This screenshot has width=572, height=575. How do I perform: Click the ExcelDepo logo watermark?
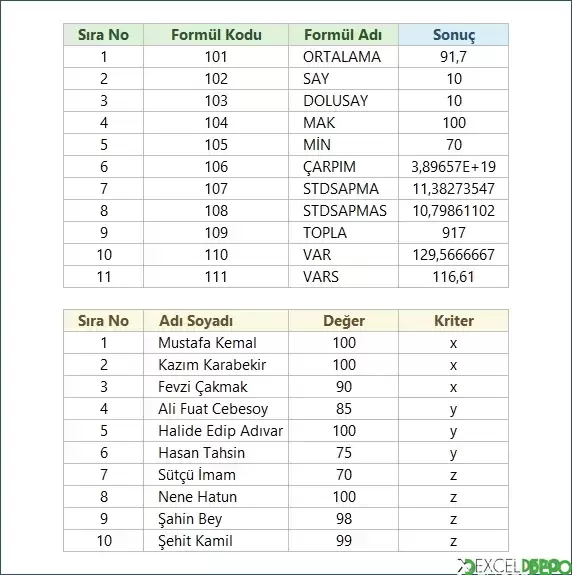pyautogui.click(x=514, y=566)
